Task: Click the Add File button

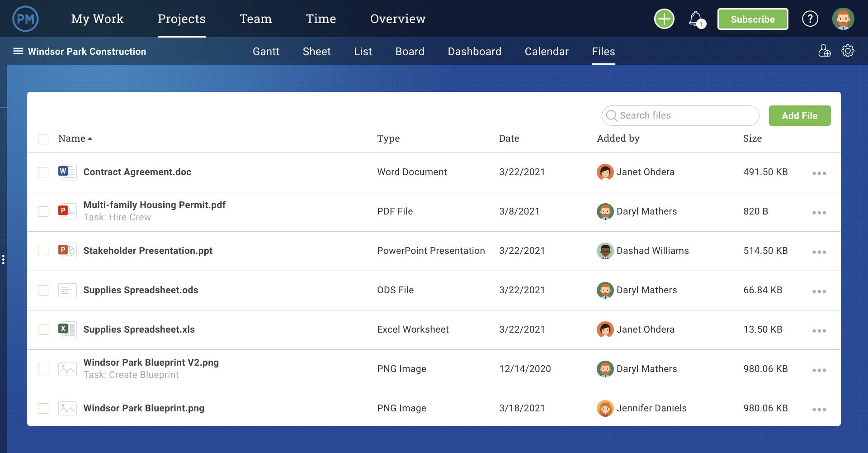Action: point(800,115)
